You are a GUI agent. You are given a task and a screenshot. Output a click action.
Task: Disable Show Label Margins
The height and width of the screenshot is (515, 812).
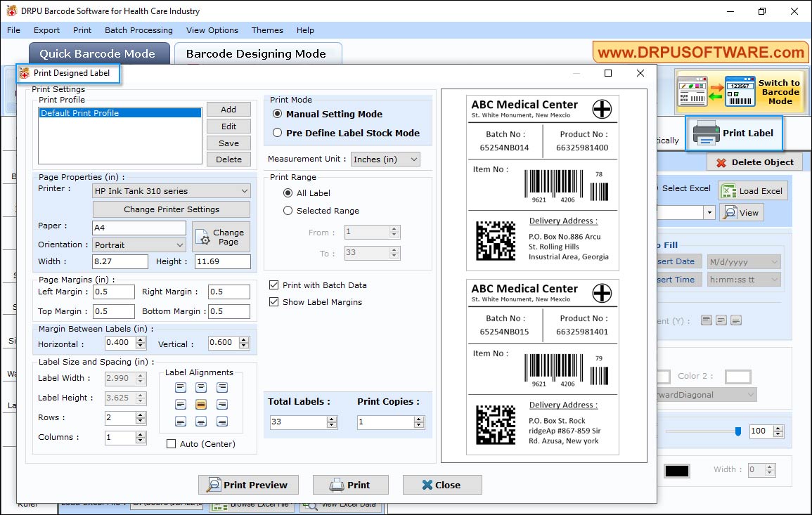tap(273, 301)
